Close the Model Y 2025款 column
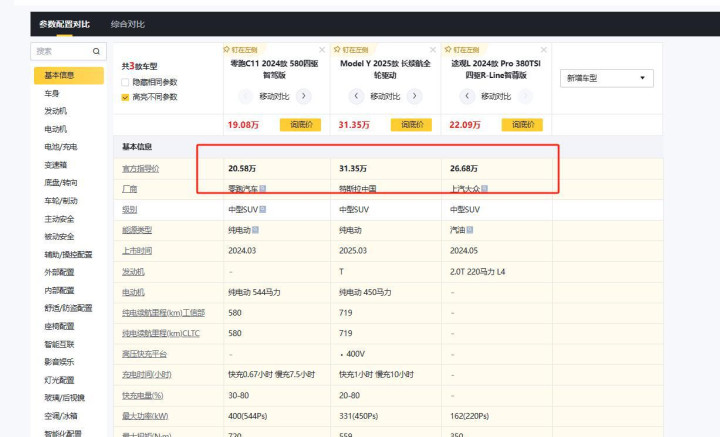Screen dimensions: 720x437 [x=433, y=50]
